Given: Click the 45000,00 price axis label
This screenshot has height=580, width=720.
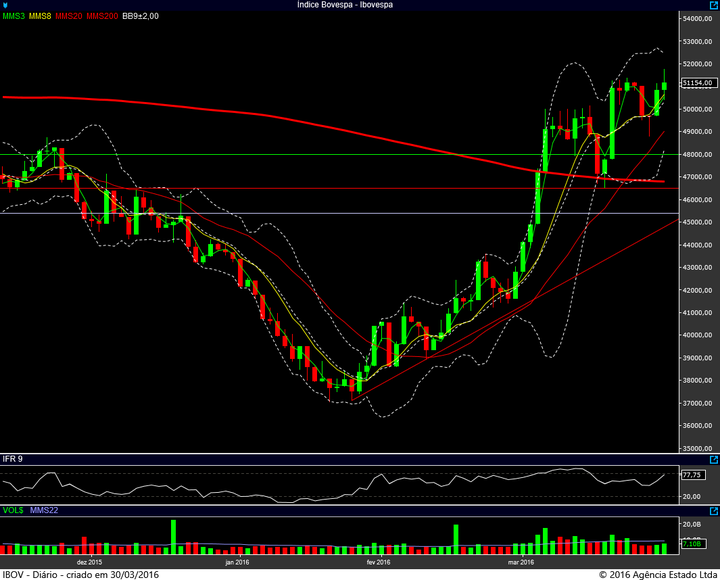Looking at the screenshot, I should pos(698,222).
